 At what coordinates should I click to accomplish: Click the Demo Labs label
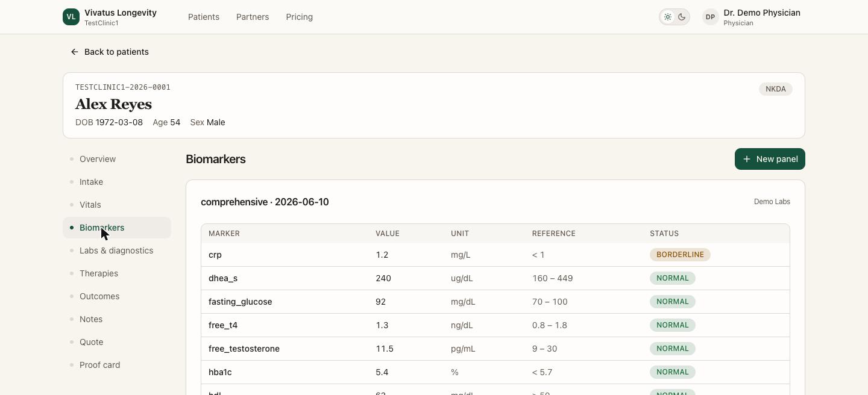coord(772,202)
